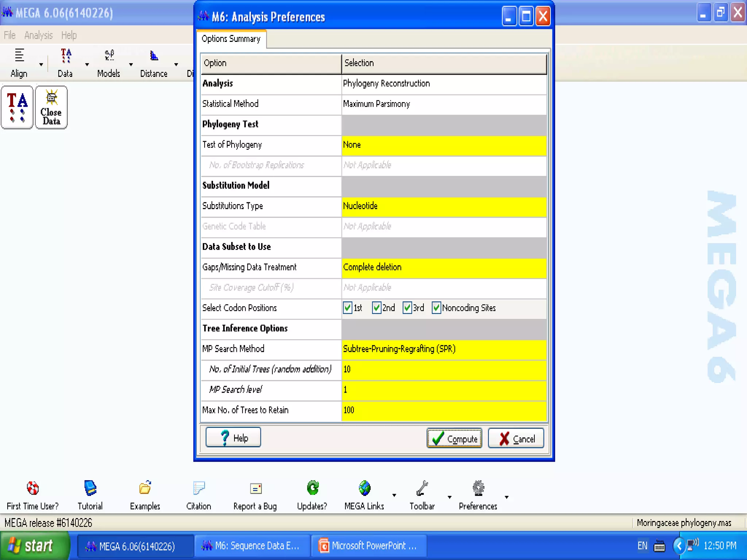747x560 pixels.
Task: Click the keyboard icon in system tray
Action: point(659,546)
